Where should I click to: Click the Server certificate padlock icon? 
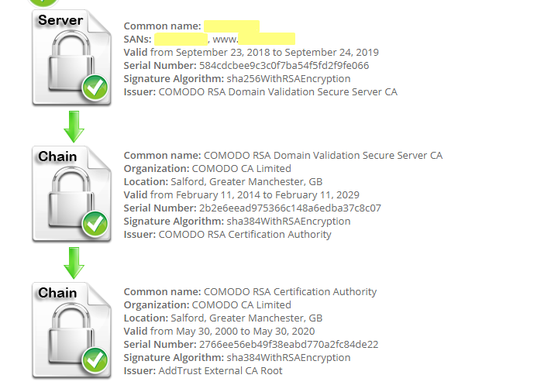point(72,57)
